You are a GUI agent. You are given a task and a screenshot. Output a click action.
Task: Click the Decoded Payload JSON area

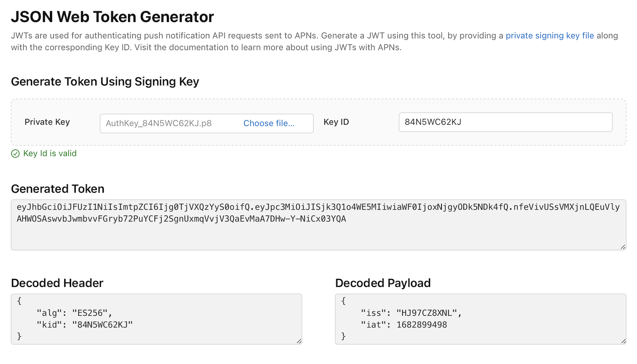pyautogui.click(x=479, y=317)
